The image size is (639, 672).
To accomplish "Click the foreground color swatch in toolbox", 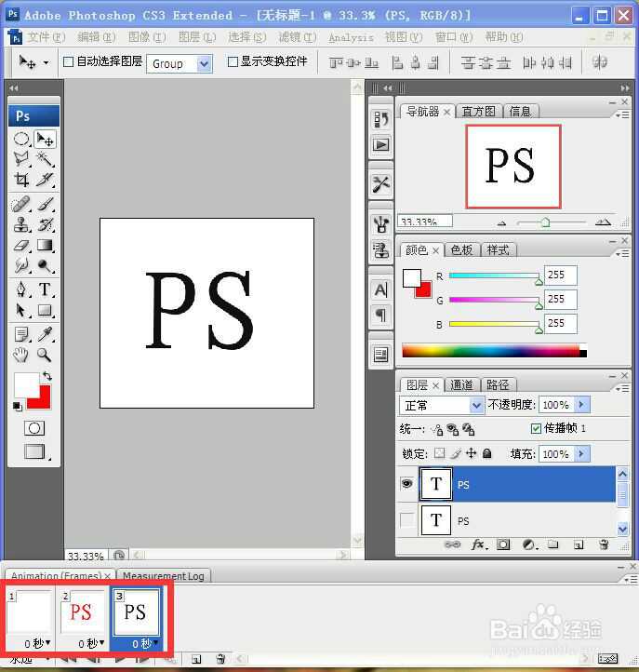I will (x=25, y=383).
